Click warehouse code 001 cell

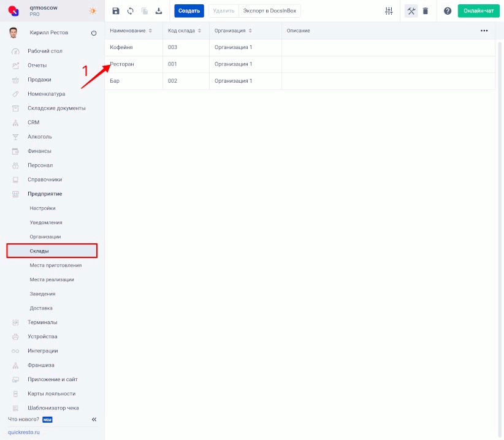coord(186,64)
